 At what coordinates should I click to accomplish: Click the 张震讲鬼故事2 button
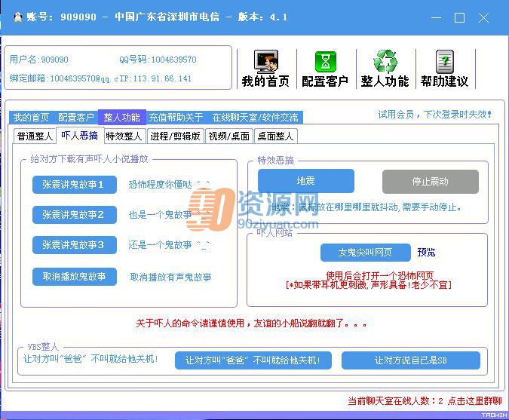pyautogui.click(x=75, y=215)
